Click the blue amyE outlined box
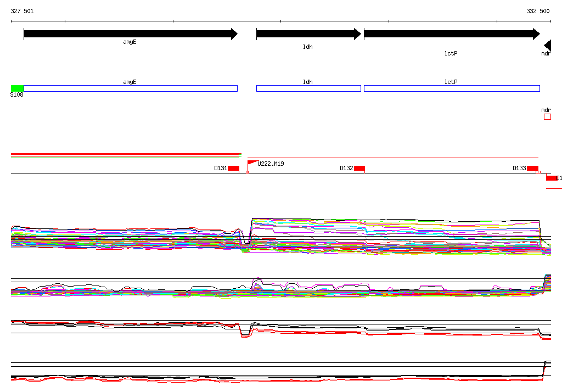The height and width of the screenshot is (392, 562). pyautogui.click(x=131, y=88)
